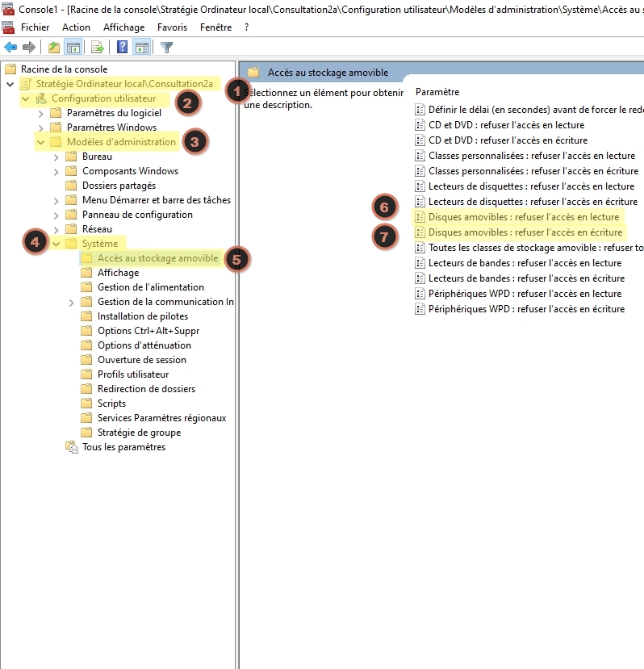
Task: Select Disques amovibles refuser l'accès en lecture
Action: click(x=523, y=217)
